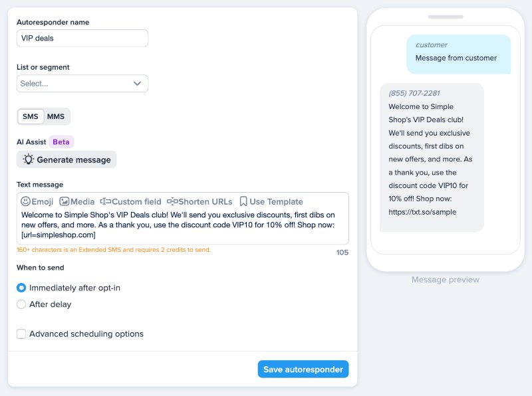Switch to the SMS tab

(x=31, y=116)
